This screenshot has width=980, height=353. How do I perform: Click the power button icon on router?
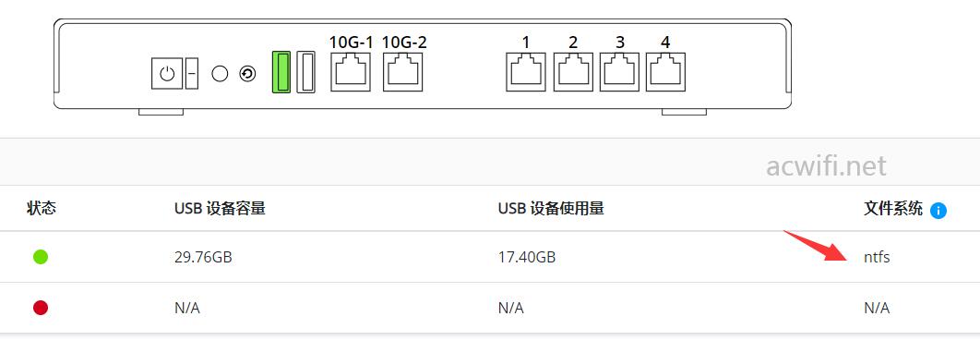(167, 74)
